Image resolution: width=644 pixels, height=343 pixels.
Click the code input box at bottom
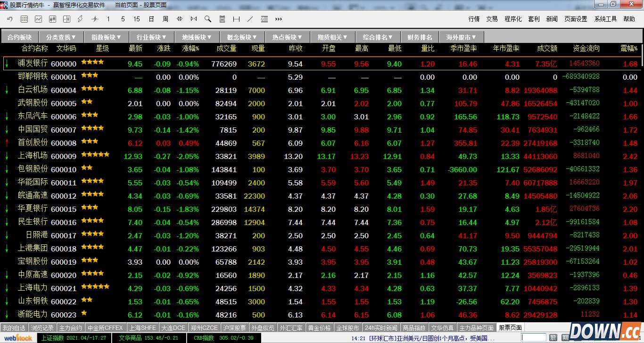click(534, 337)
